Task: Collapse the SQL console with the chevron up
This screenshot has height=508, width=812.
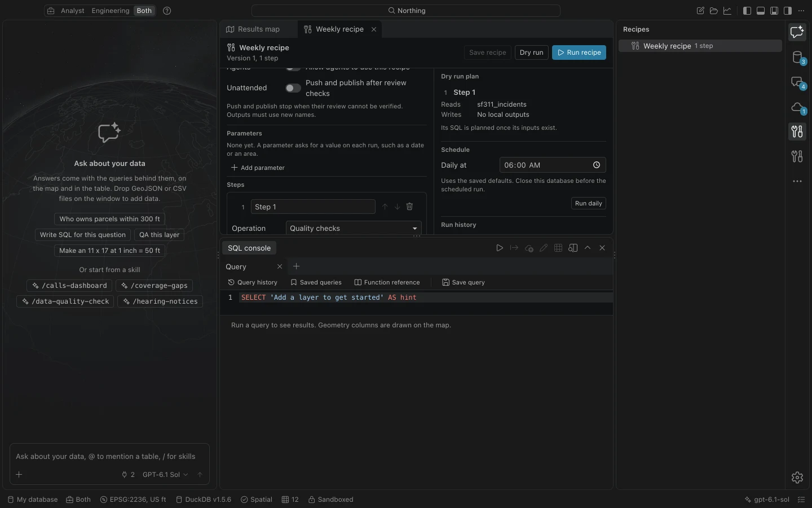Action: point(588,248)
